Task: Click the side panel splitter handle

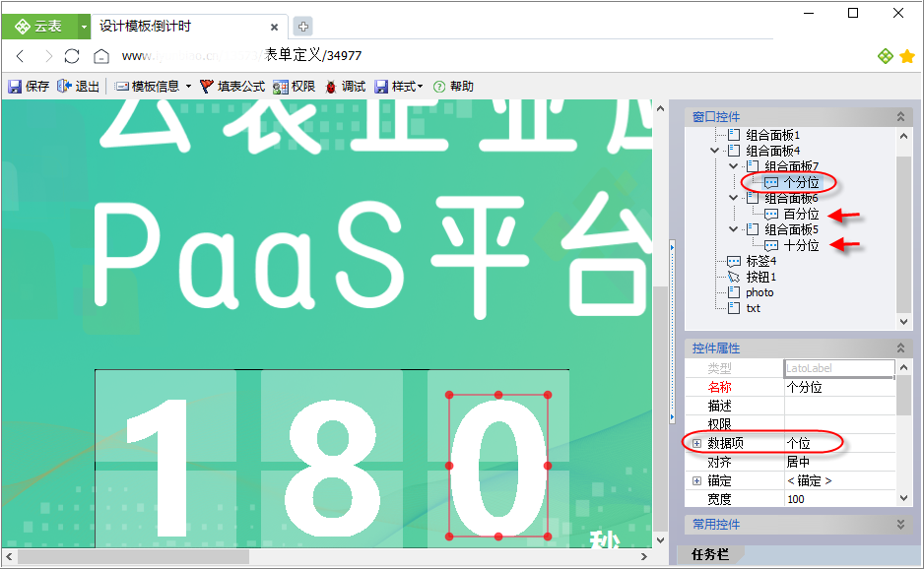Action: (x=672, y=333)
